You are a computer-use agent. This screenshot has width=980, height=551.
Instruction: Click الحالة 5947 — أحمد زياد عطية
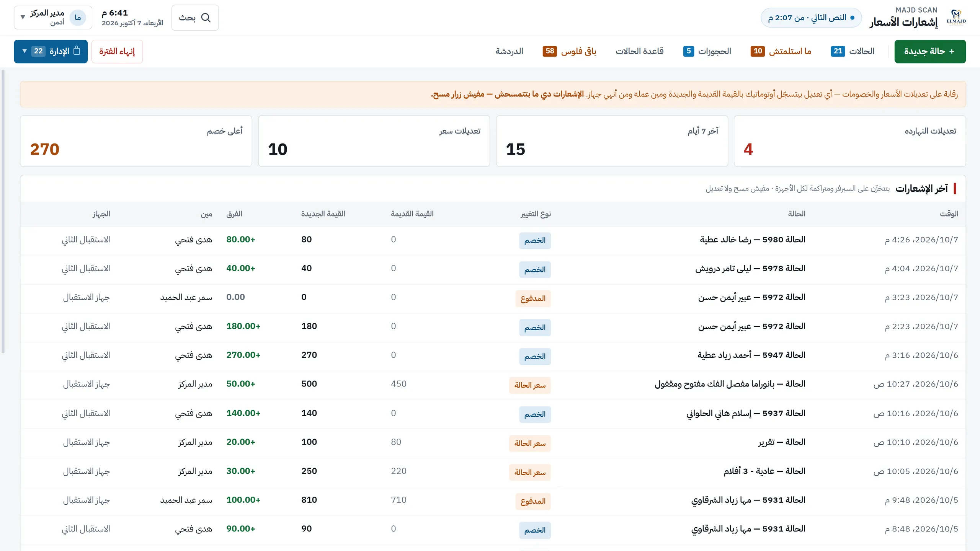coord(751,355)
